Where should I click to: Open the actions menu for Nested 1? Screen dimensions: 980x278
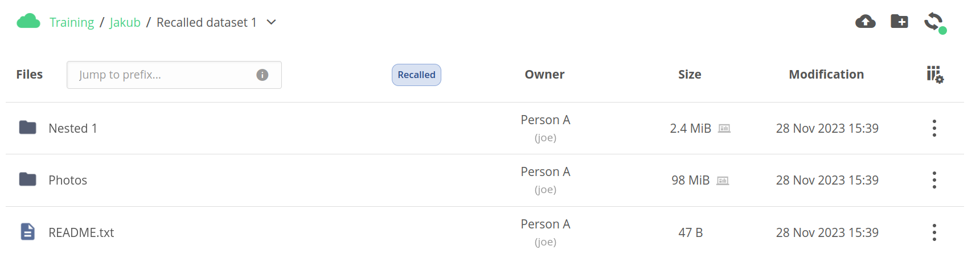coord(934,128)
